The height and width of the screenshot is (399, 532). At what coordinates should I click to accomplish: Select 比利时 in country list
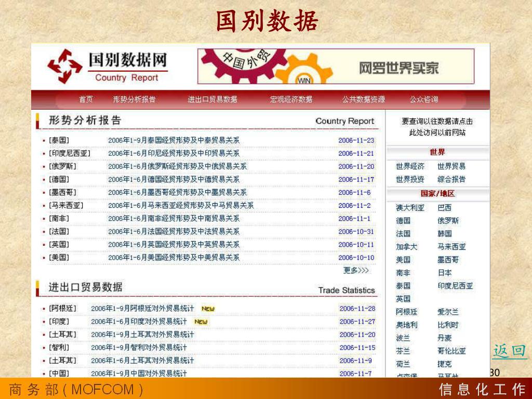click(448, 325)
